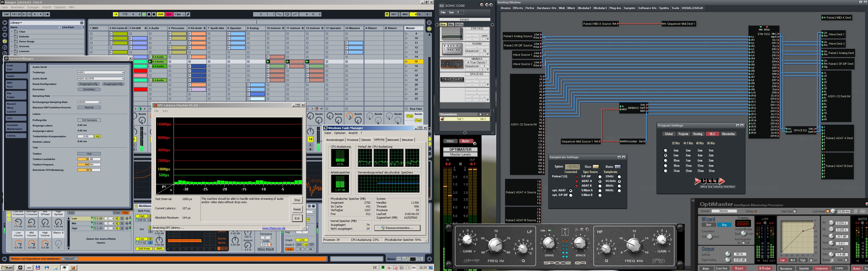This screenshot has width=868, height=271.
Task: Toggle the loop switch in Live transport
Action: pyautogui.click(x=287, y=14)
